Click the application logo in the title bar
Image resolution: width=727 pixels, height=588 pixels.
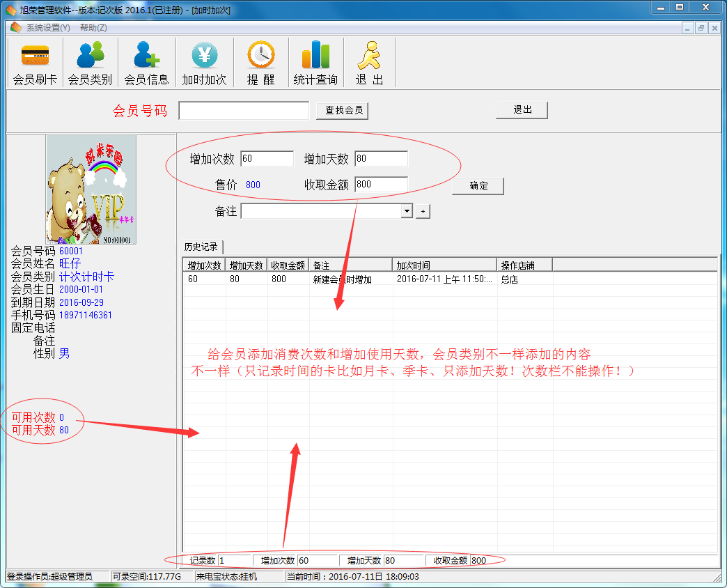point(10,9)
